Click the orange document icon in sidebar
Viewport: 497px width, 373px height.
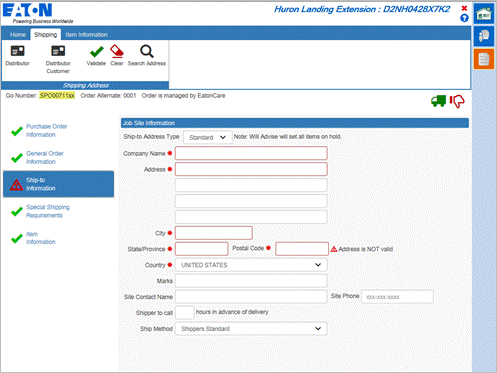[x=484, y=59]
